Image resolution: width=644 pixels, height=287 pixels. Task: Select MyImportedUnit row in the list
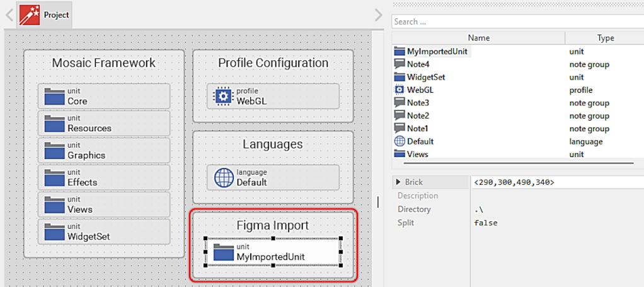pyautogui.click(x=439, y=51)
